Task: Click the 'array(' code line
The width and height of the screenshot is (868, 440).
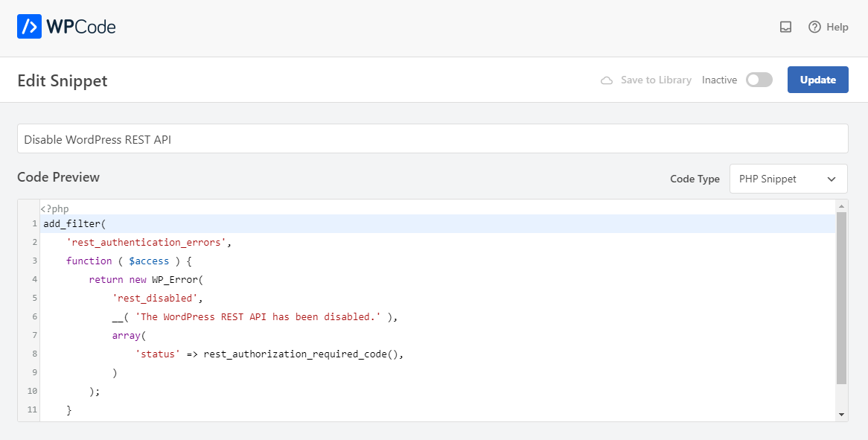Action: [x=129, y=335]
